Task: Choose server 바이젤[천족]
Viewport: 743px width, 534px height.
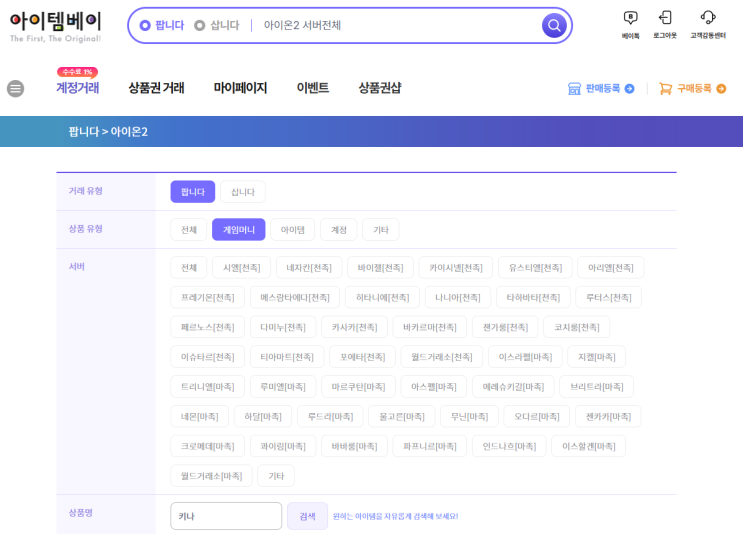Action: 381,268
